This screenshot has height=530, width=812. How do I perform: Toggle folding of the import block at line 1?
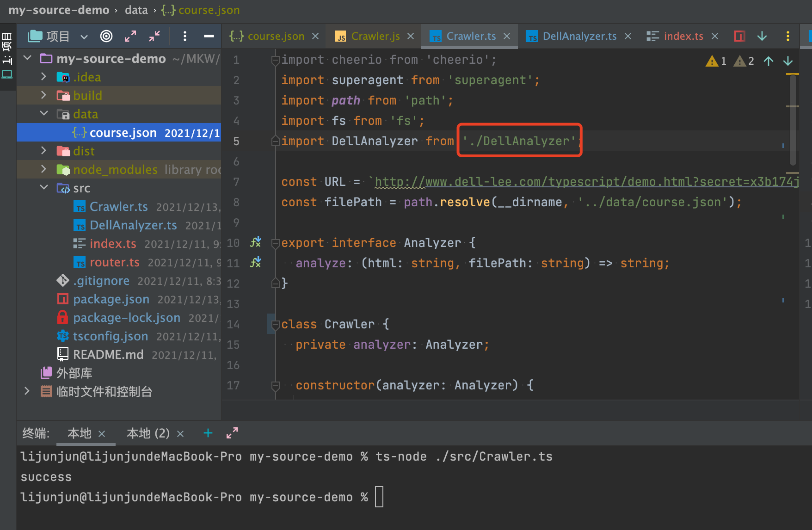tap(275, 60)
